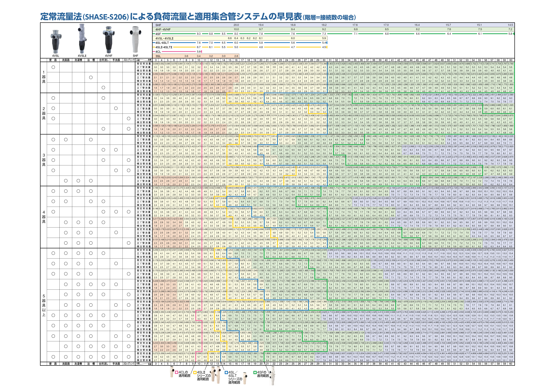The width and height of the screenshot is (555, 392).
Task: Click the 4CL row label in top chart
Action: [x=158, y=52]
